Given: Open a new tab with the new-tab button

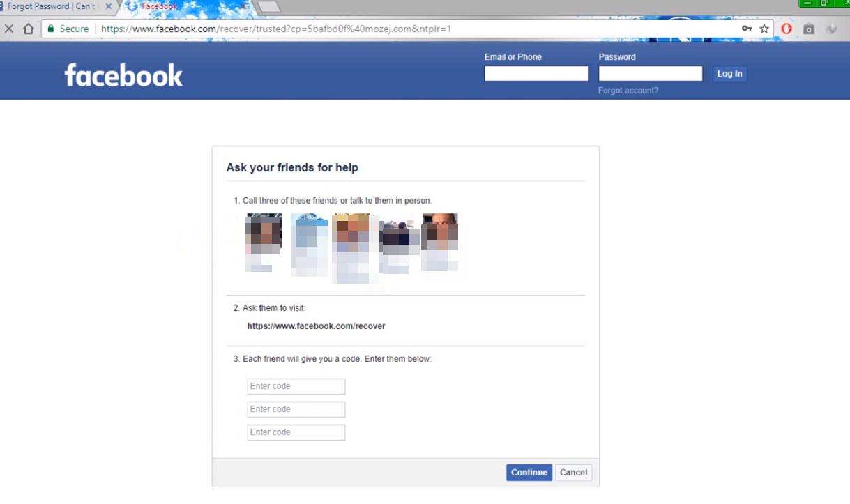Looking at the screenshot, I should click(269, 7).
